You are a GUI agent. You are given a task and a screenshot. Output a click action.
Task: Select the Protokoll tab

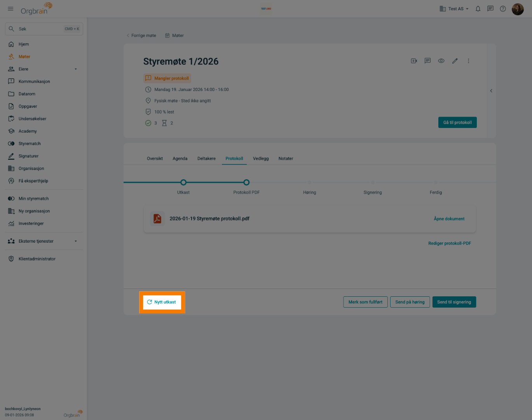(234, 159)
